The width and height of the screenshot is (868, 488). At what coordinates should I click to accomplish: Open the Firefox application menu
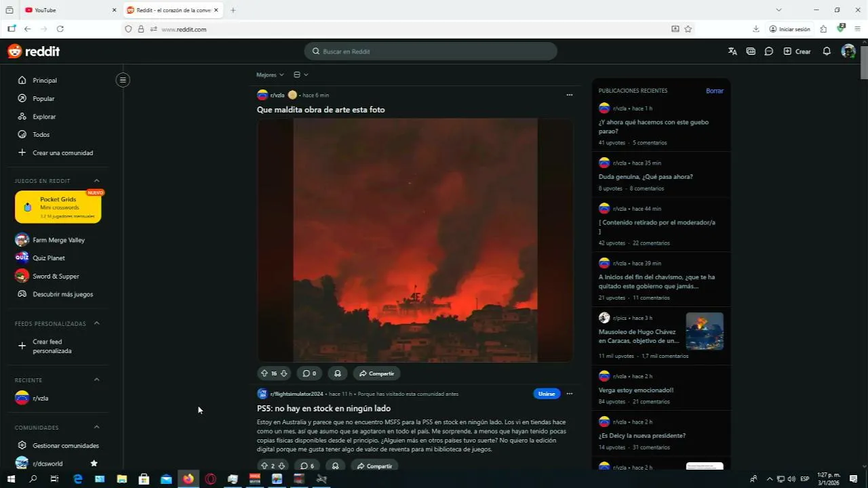tap(857, 29)
